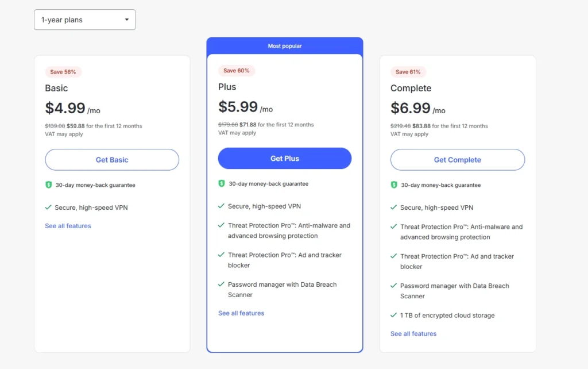Click checkmark beside Plus's Anti-malware feature
The image size is (588, 369).
tap(221, 225)
